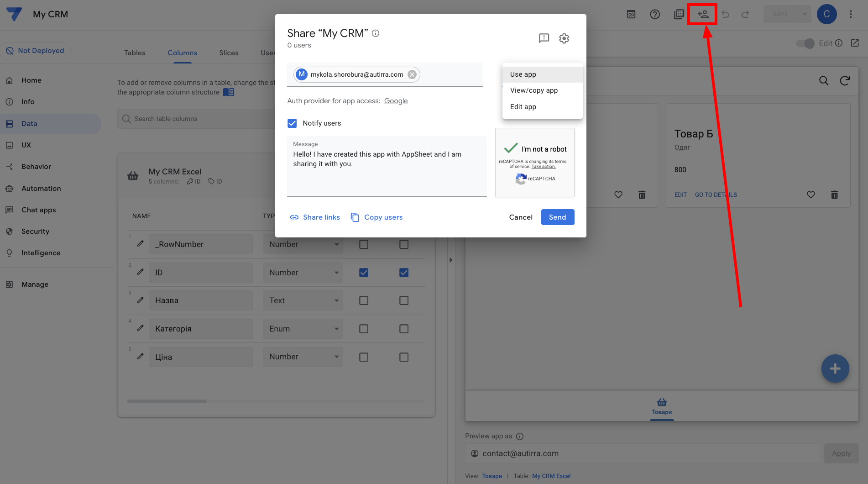Open the vertical three-dot menu at top right
The image size is (868, 484).
851,14
